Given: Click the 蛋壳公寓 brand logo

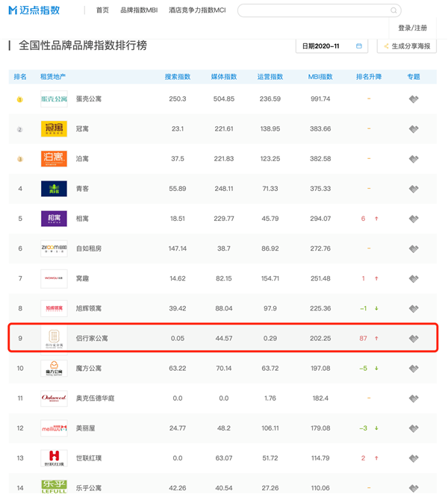Looking at the screenshot, I should [x=54, y=99].
